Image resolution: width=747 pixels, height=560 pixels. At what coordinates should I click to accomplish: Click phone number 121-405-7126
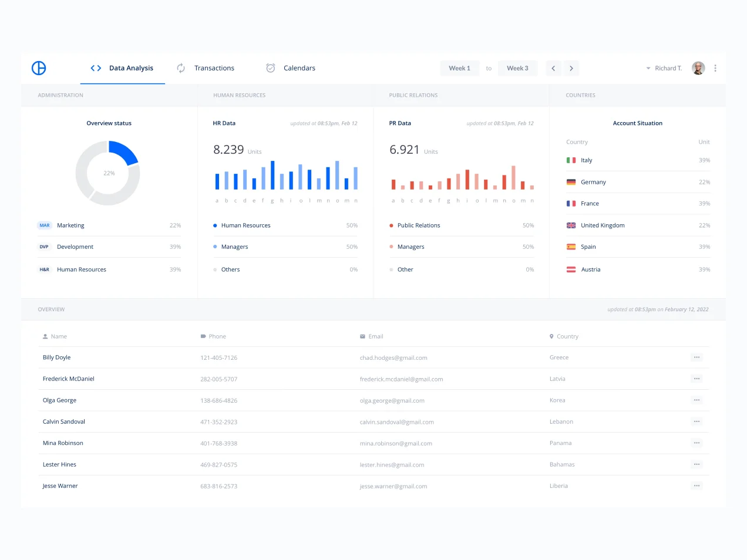click(219, 358)
